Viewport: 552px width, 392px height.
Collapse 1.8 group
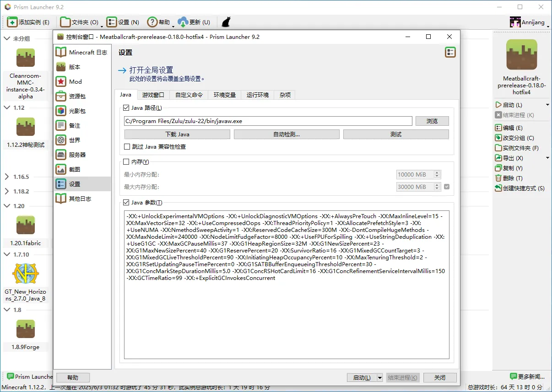tap(7, 310)
